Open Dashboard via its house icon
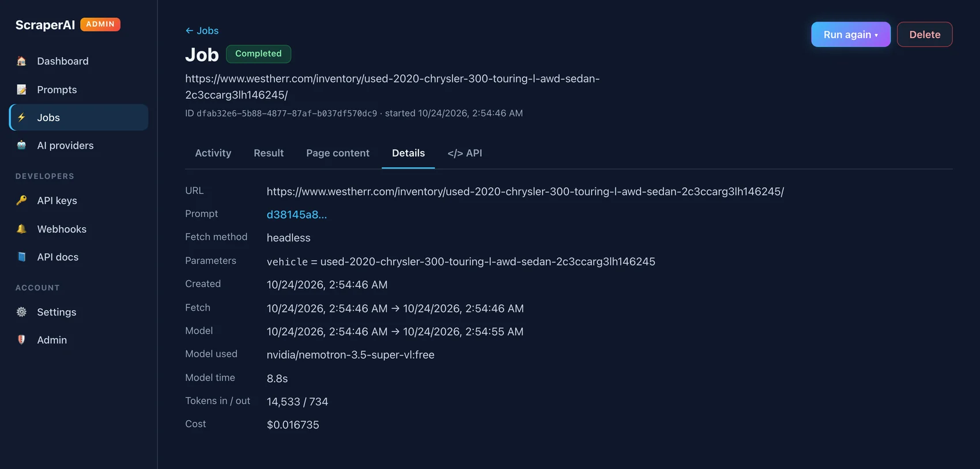This screenshot has width=980, height=469. [x=21, y=61]
